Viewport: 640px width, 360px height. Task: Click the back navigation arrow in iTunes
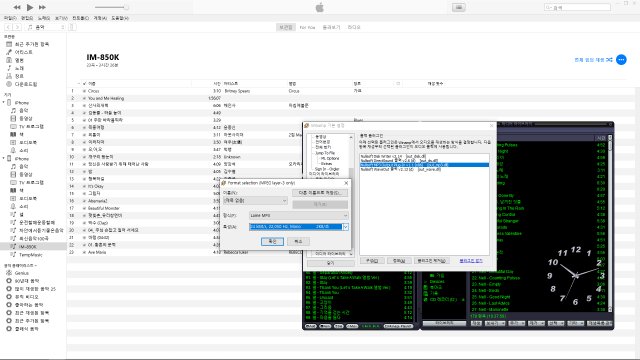[8, 27]
